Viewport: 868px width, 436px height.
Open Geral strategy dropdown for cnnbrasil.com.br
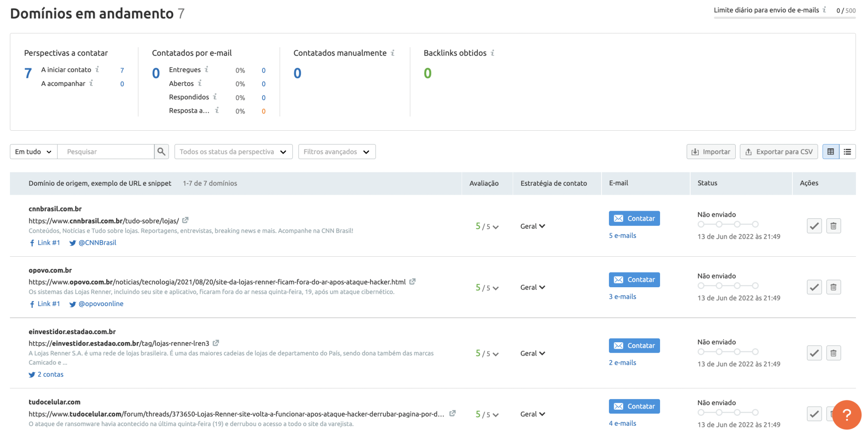click(x=533, y=226)
